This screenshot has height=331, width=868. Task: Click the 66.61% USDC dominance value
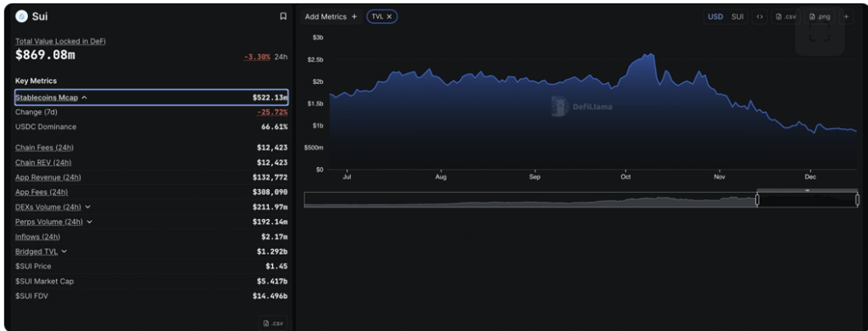[x=274, y=127]
